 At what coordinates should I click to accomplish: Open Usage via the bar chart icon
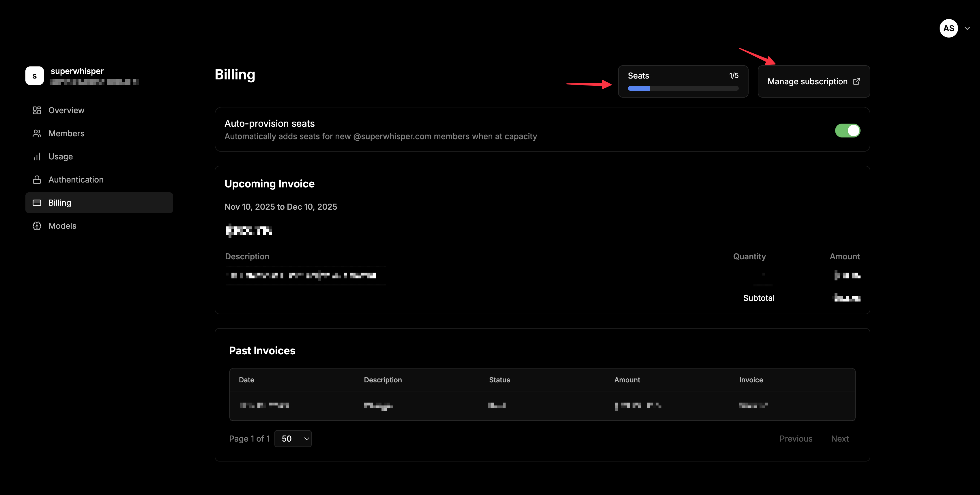[x=37, y=157]
